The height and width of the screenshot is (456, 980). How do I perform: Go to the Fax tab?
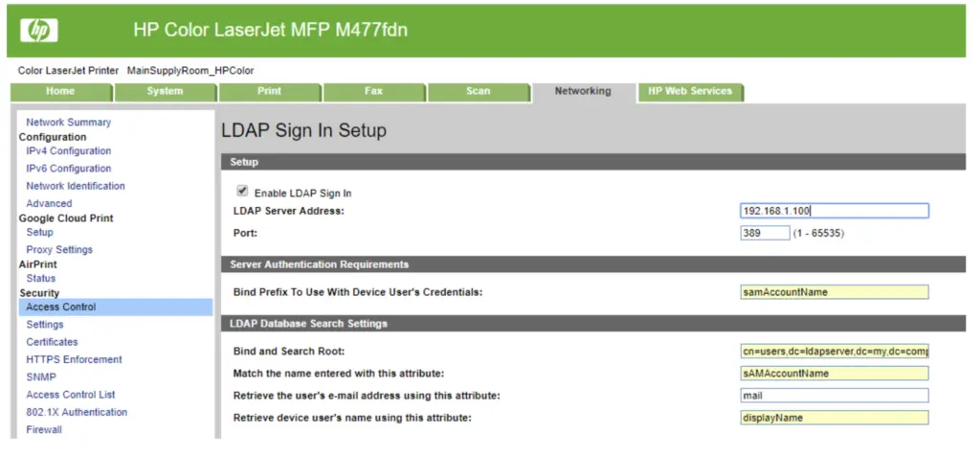point(373,92)
